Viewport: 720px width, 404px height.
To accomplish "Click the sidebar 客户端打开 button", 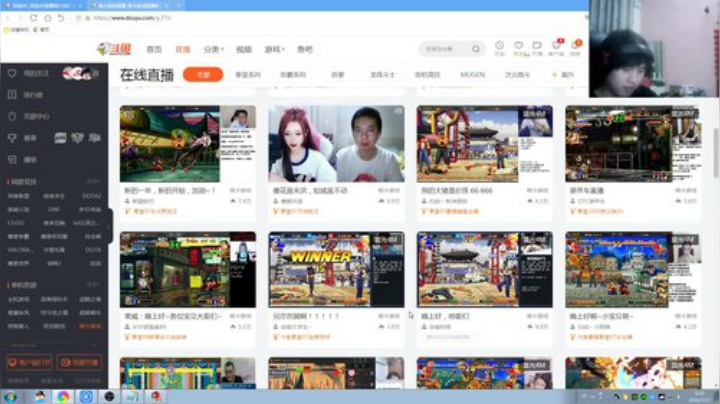I will coord(29,362).
